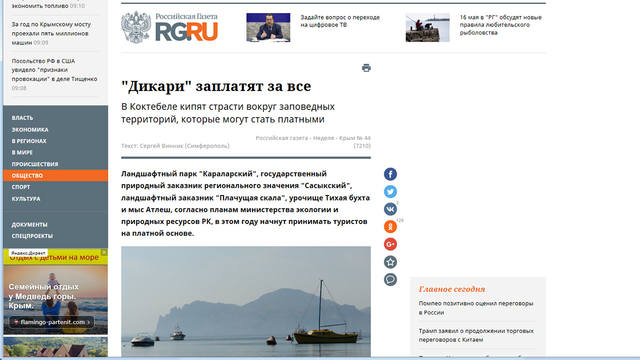Viewport: 640px width, 360px height.
Task: Open the В мире section
Action: coord(22,152)
